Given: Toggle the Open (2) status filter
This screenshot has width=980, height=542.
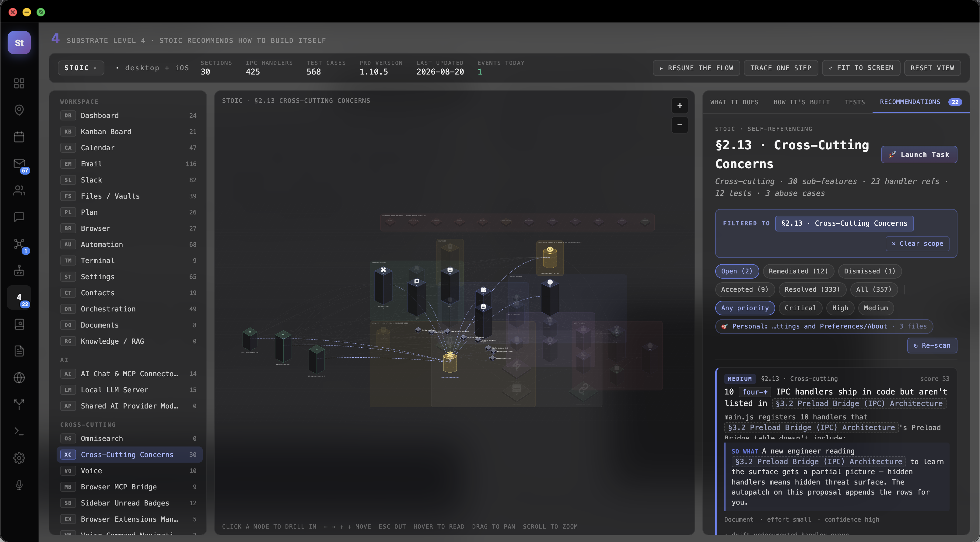Looking at the screenshot, I should point(737,271).
